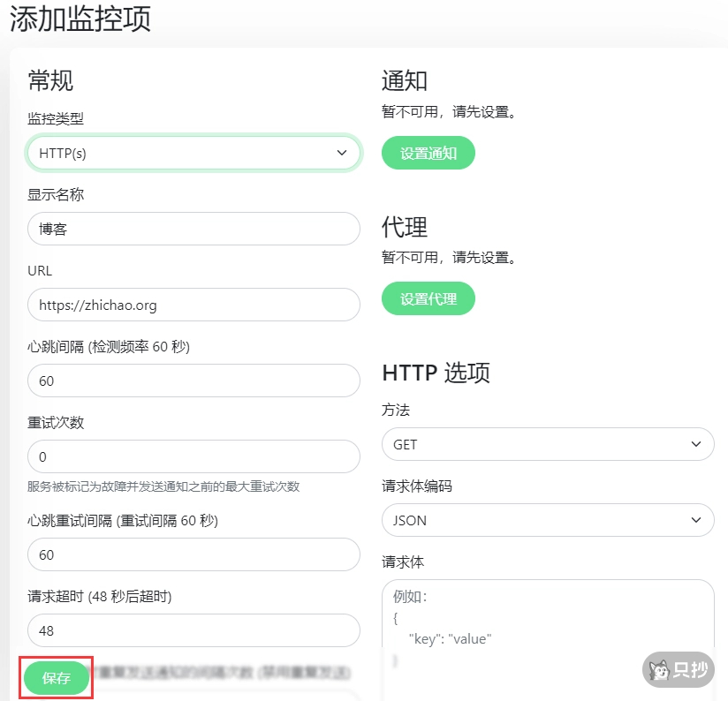Click the 请求超时 field showing 48
Screen dimensions: 728x701
(x=193, y=630)
